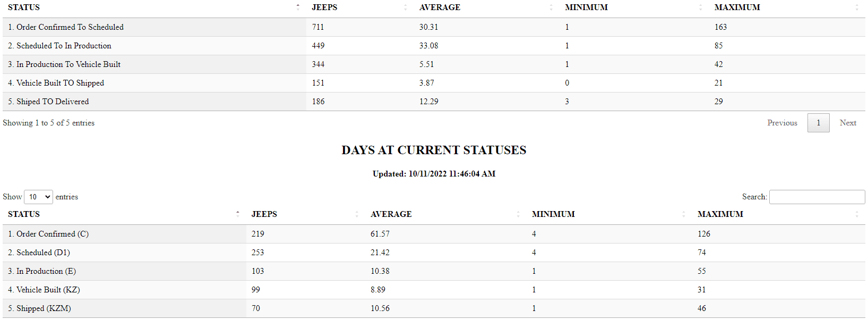Click average value 10.56
This screenshot has height=319, width=868.
(380, 308)
